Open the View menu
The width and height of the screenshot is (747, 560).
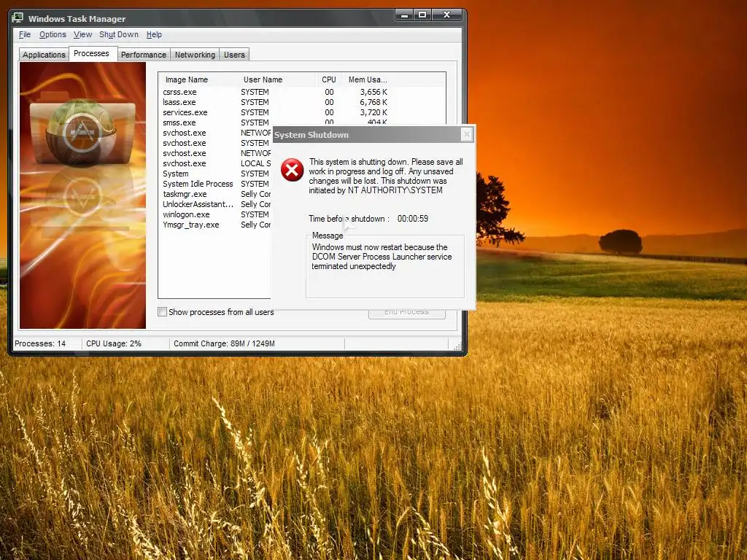82,34
